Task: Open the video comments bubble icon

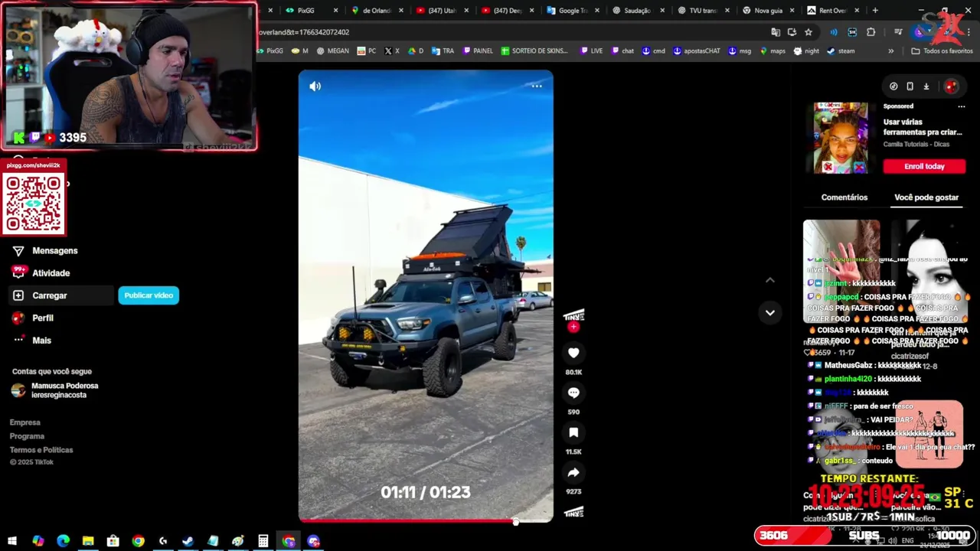Action: click(x=573, y=393)
